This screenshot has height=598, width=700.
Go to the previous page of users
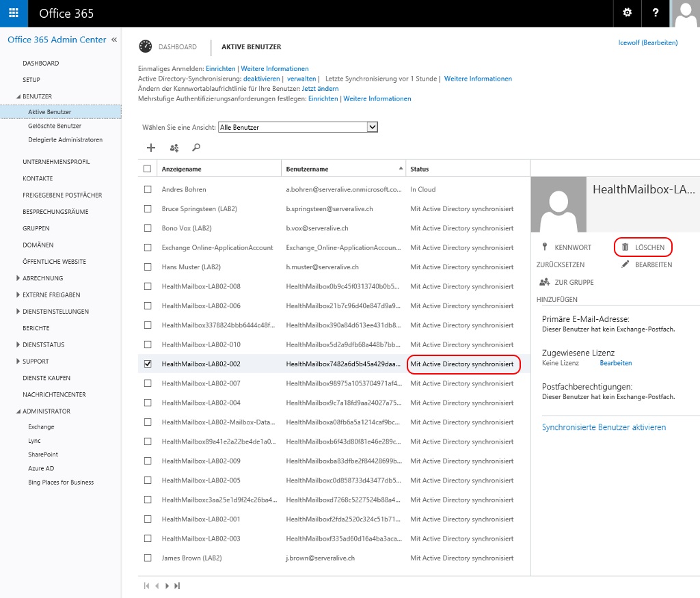coord(157,586)
